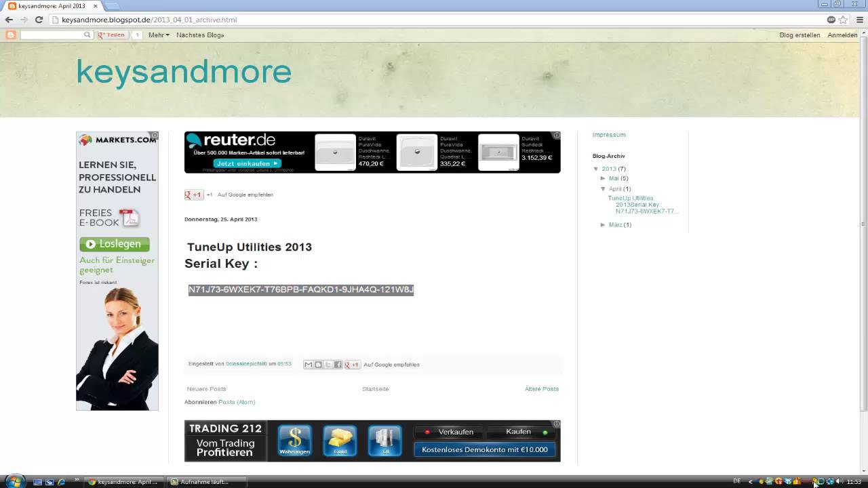Click the Google +1 button above the post
Viewport: 868px width, 488px height.
pos(194,195)
